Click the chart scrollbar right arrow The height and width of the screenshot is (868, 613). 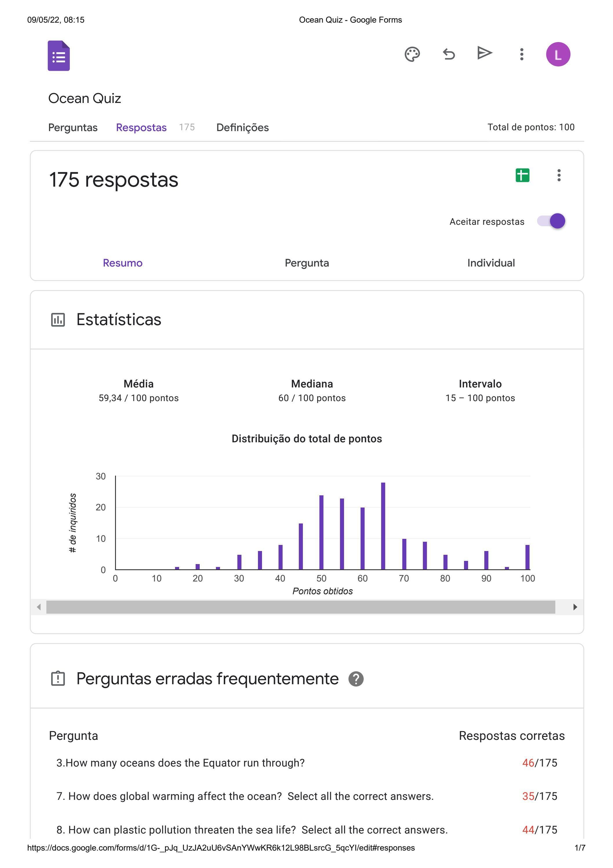click(575, 607)
